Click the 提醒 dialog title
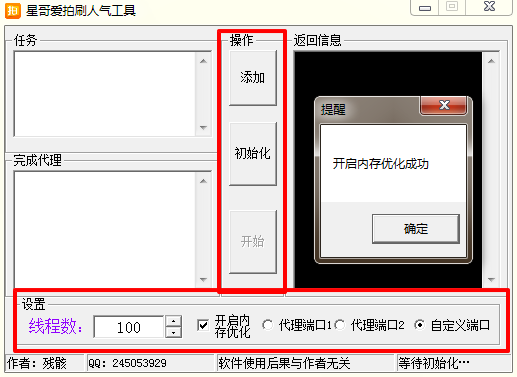This screenshot has height=377, width=517. [333, 109]
